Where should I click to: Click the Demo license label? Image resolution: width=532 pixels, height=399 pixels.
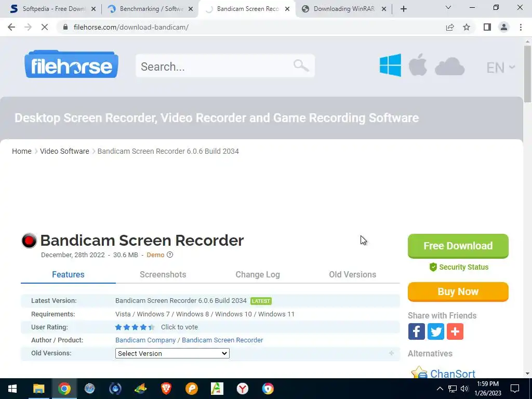tap(155, 255)
